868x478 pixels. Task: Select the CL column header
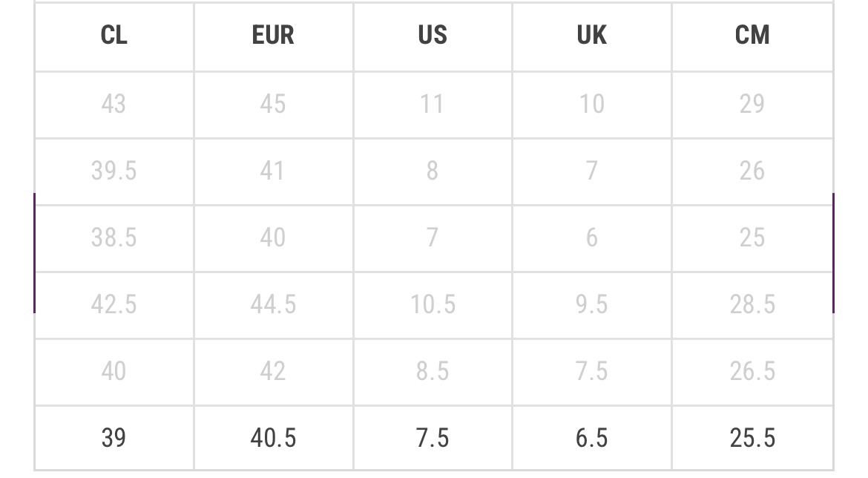[x=114, y=36]
